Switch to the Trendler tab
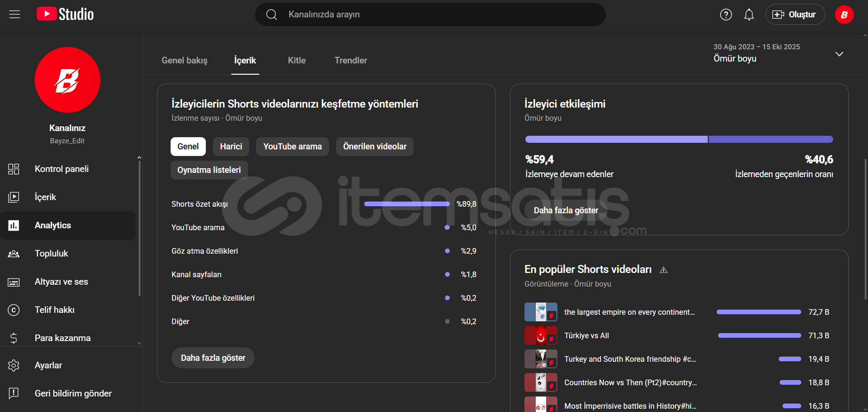 (351, 61)
